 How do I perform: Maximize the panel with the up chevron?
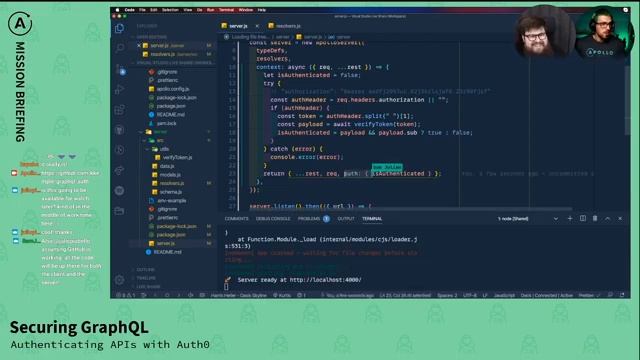tap(608, 219)
